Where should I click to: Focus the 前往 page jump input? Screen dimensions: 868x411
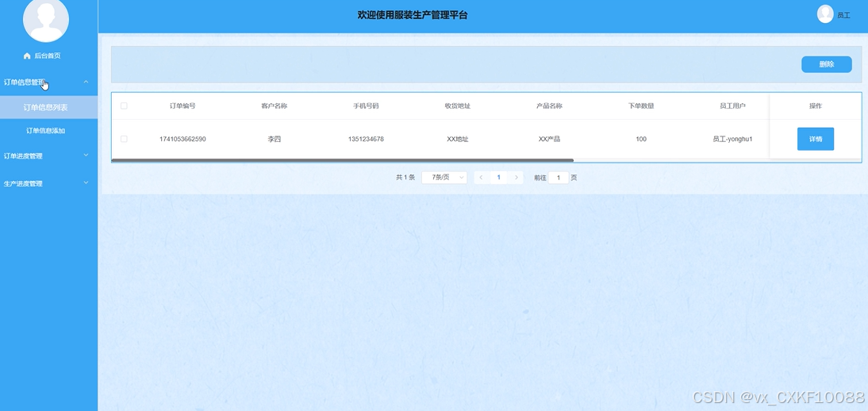(559, 178)
